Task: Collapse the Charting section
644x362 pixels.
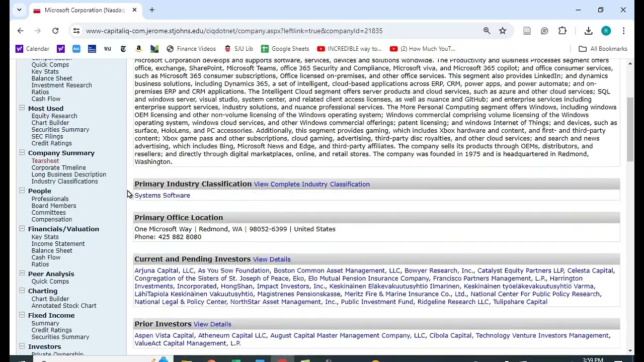Action: [x=22, y=290]
